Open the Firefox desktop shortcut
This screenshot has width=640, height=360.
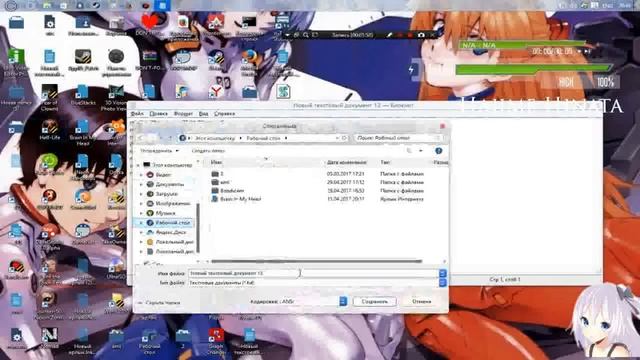tap(249, 62)
